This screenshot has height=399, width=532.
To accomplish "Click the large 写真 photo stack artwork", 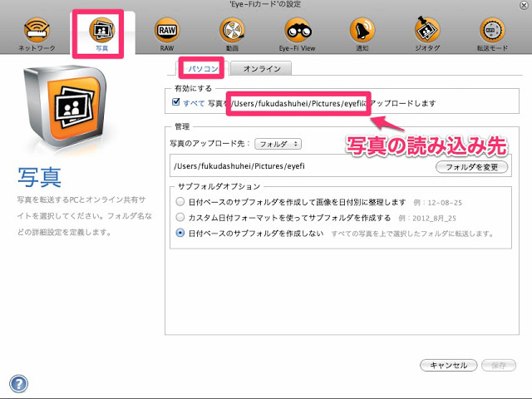I will 66,107.
